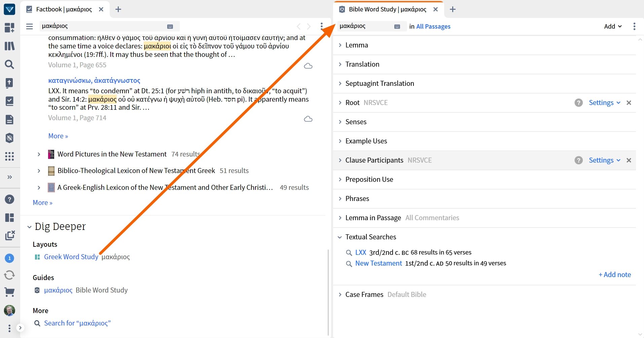Screen dimensions: 644x338
Task: Close the Factbook tab
Action: [101, 9]
